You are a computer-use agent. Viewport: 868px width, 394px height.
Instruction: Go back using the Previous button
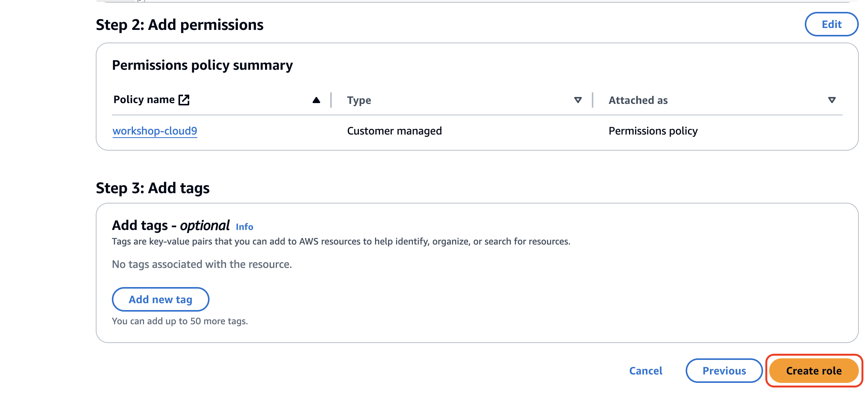point(724,371)
